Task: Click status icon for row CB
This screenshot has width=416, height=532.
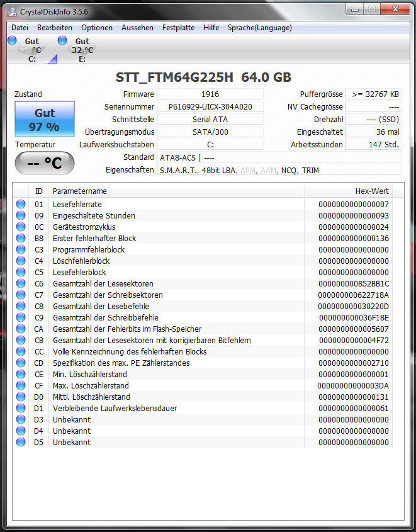Action: (x=21, y=340)
